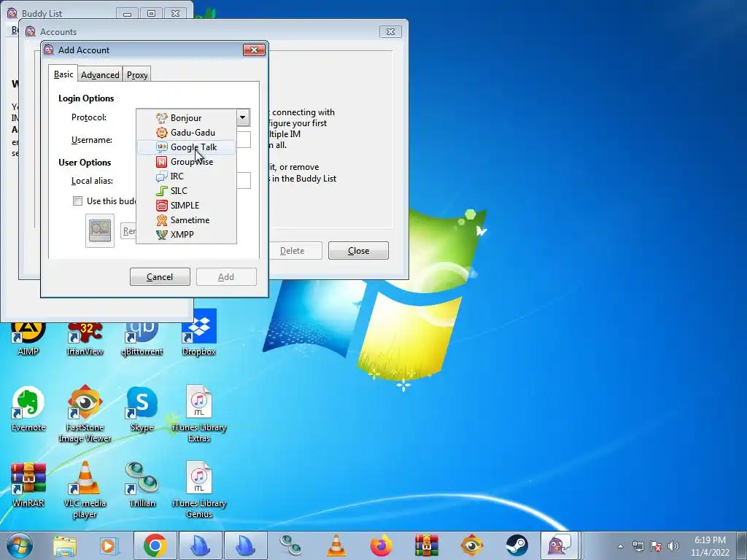Open the Advanced tab

click(x=100, y=75)
